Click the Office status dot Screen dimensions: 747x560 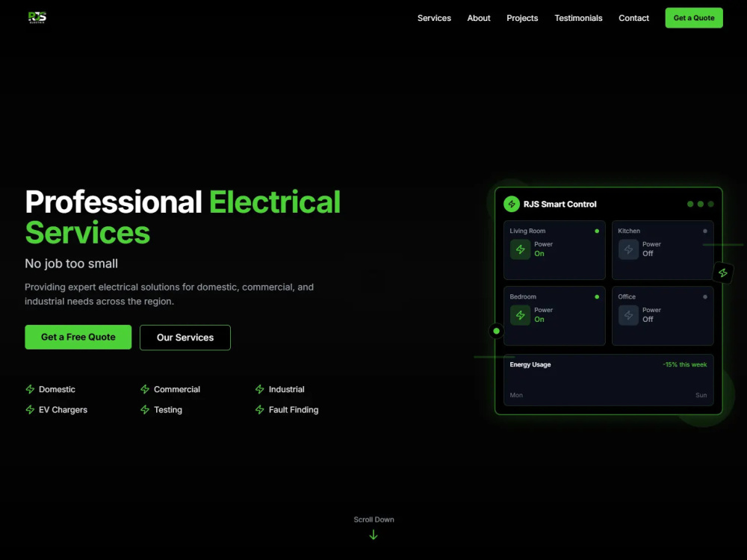point(705,296)
